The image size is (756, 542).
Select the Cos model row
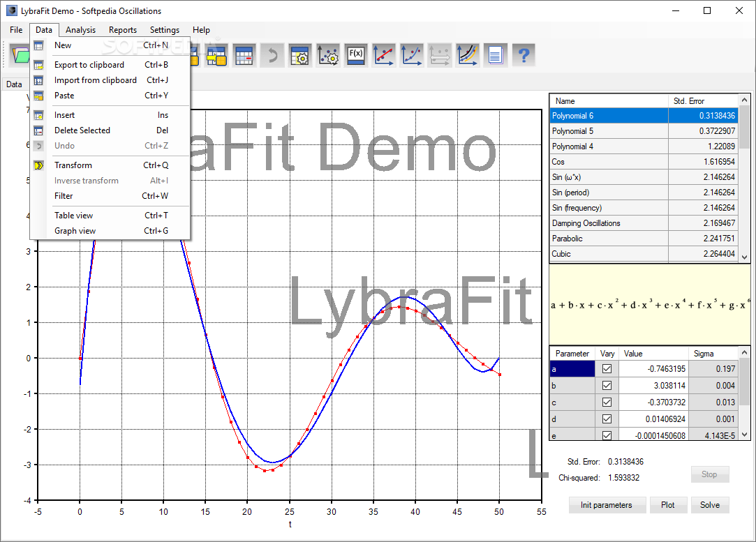[x=644, y=162]
